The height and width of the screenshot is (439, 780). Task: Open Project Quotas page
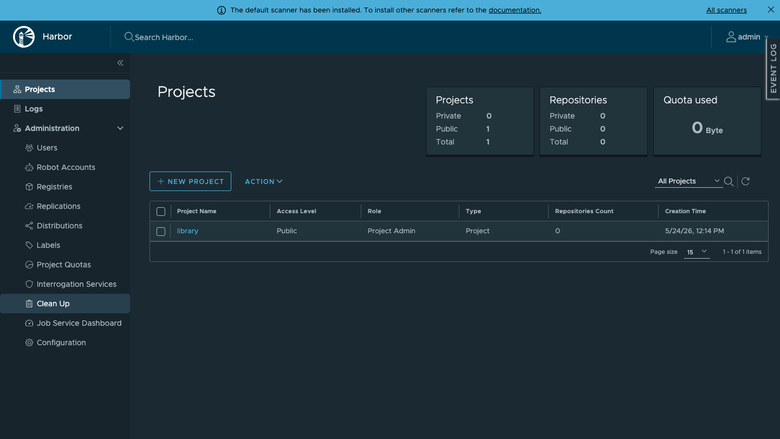(x=65, y=264)
